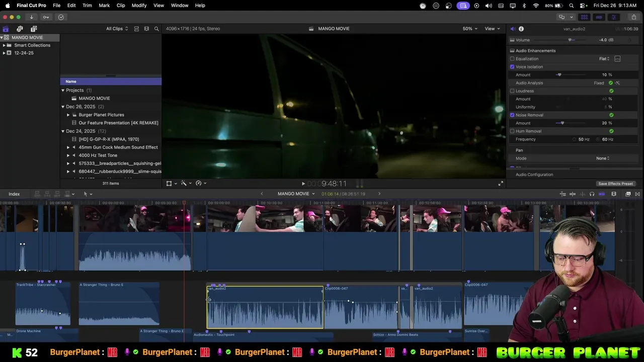Select the MANGO MOVIE project in browser

[94, 99]
